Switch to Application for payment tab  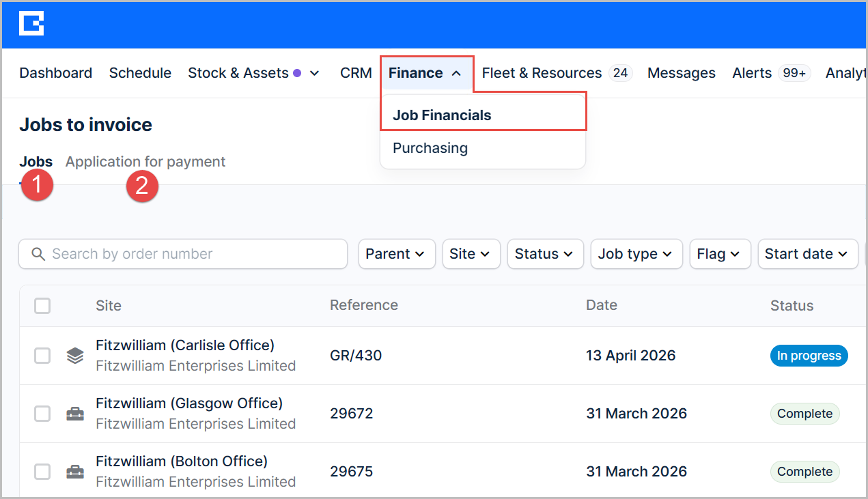click(145, 162)
